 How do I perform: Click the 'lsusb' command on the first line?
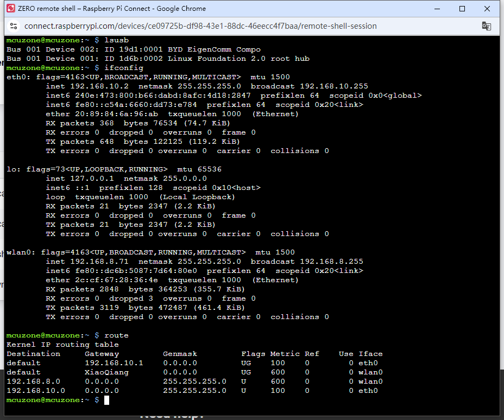click(117, 40)
